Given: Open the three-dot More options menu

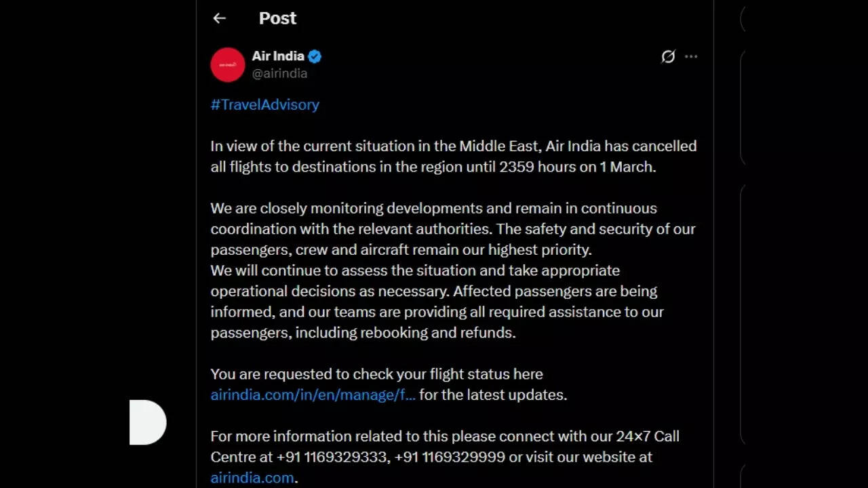Looking at the screenshot, I should (x=691, y=57).
